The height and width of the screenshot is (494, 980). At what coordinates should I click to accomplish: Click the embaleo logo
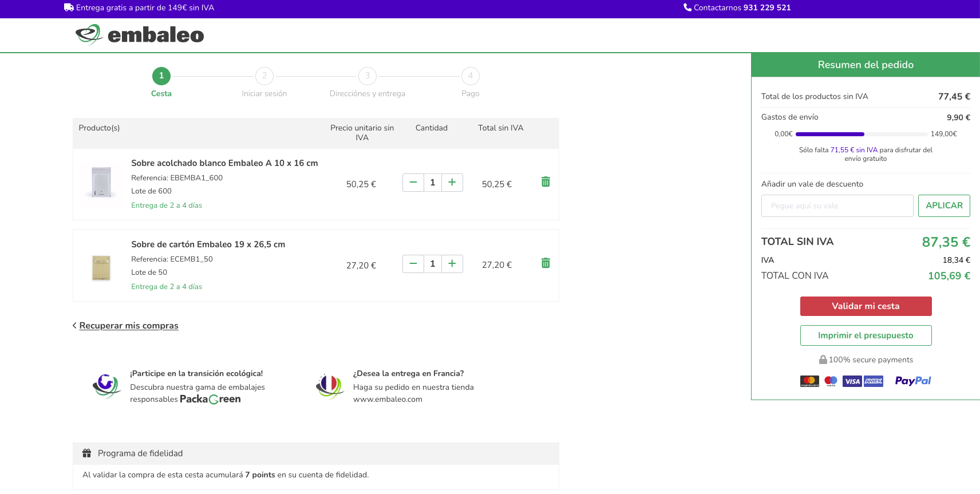pyautogui.click(x=140, y=35)
